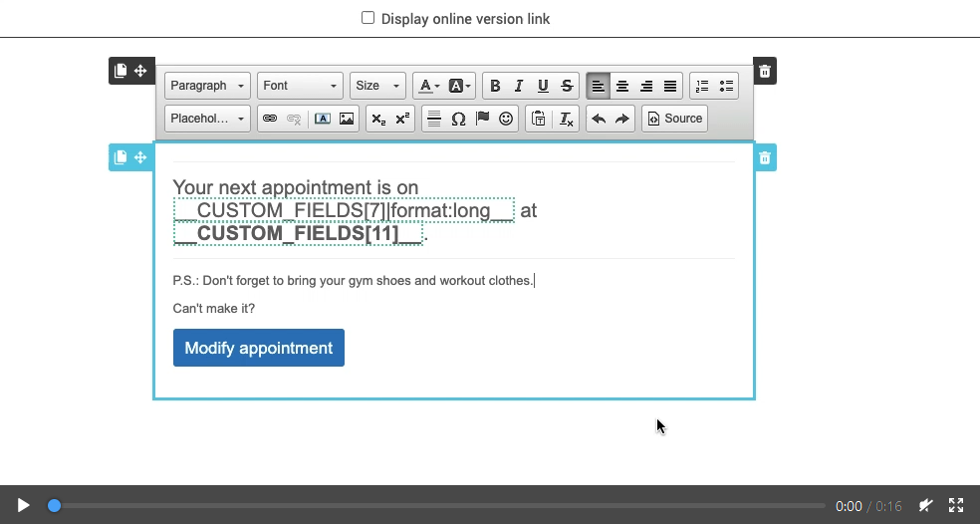Image resolution: width=980 pixels, height=524 pixels.
Task: Click the undo arrow
Action: (599, 119)
